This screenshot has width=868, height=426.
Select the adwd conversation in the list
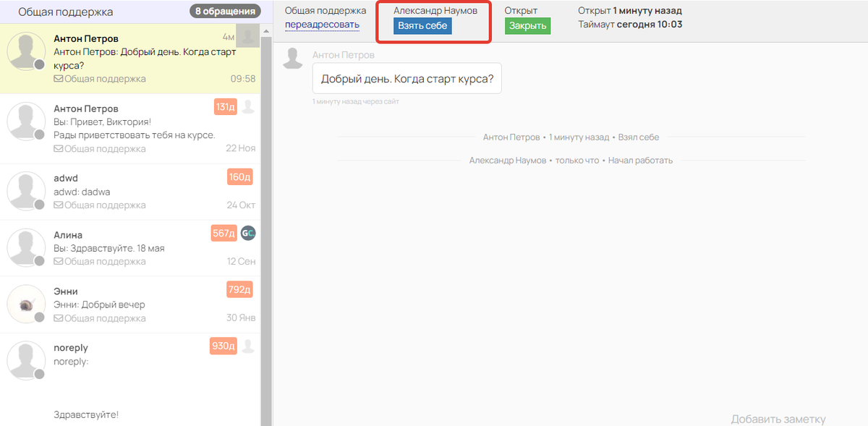(x=130, y=192)
